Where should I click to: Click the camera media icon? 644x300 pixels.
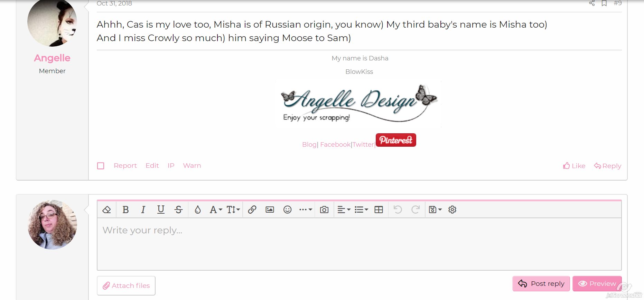point(324,210)
